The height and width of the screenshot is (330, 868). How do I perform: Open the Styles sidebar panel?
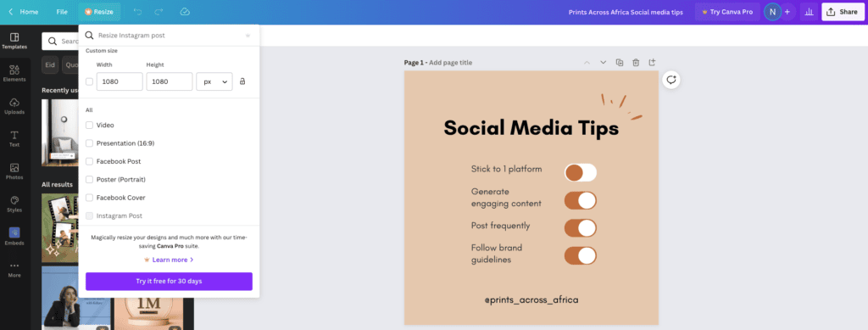(x=14, y=204)
